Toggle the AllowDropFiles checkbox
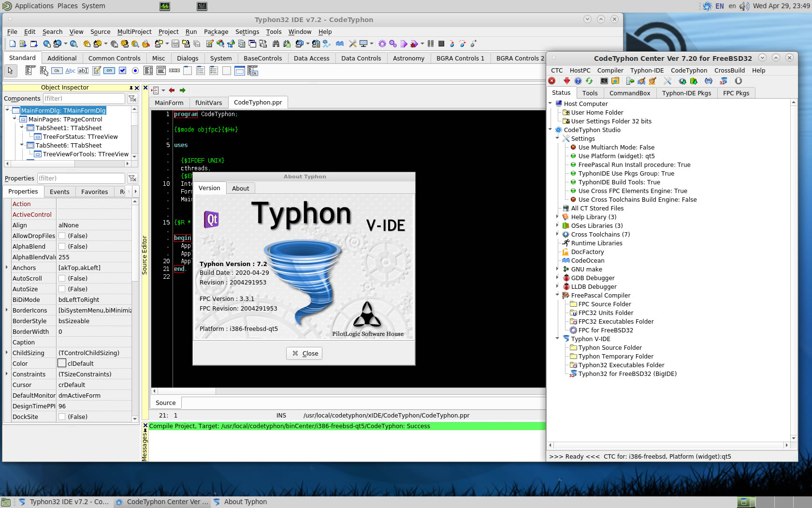This screenshot has height=508, width=812. coord(62,236)
